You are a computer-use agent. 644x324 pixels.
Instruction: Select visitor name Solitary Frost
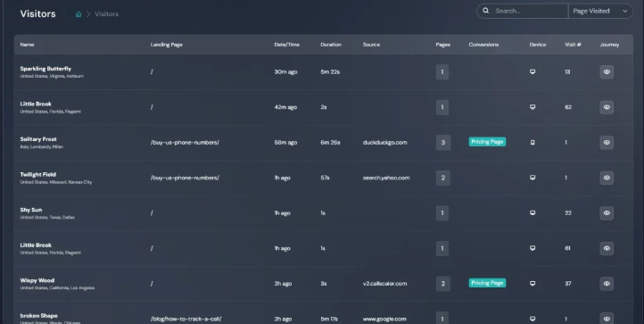pyautogui.click(x=38, y=139)
